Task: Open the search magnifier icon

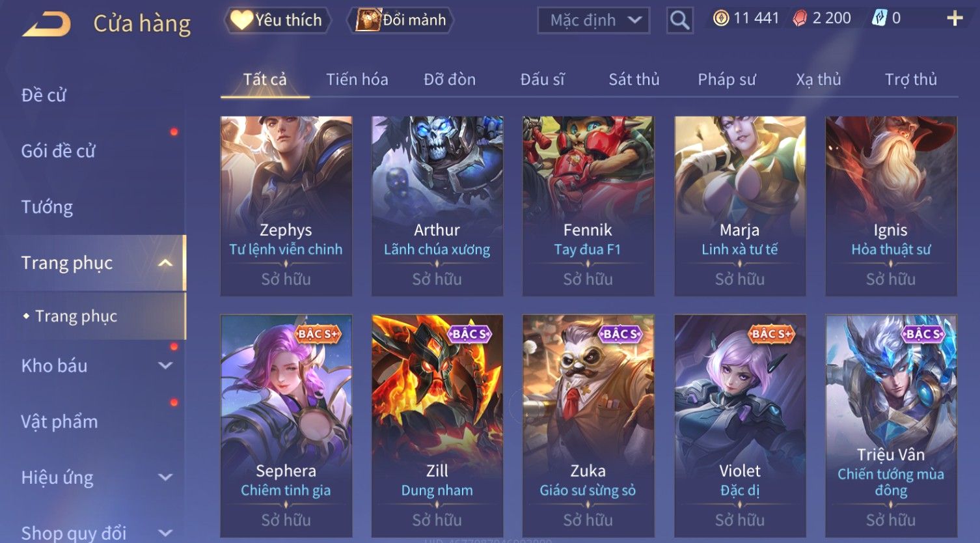Action: pyautogui.click(x=679, y=20)
